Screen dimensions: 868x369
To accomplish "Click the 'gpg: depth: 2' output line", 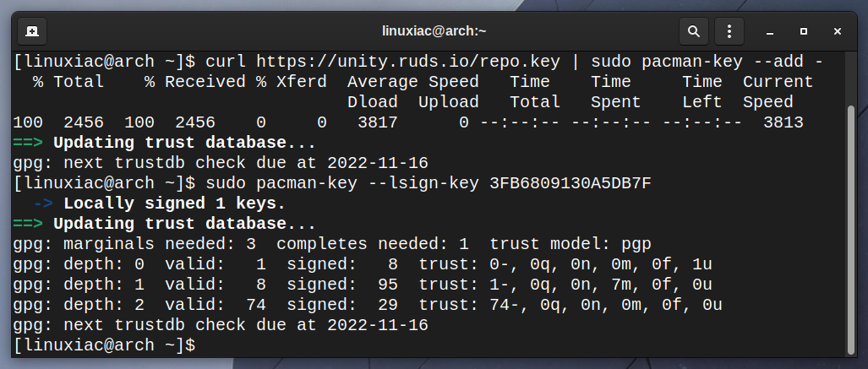I will [x=368, y=305].
